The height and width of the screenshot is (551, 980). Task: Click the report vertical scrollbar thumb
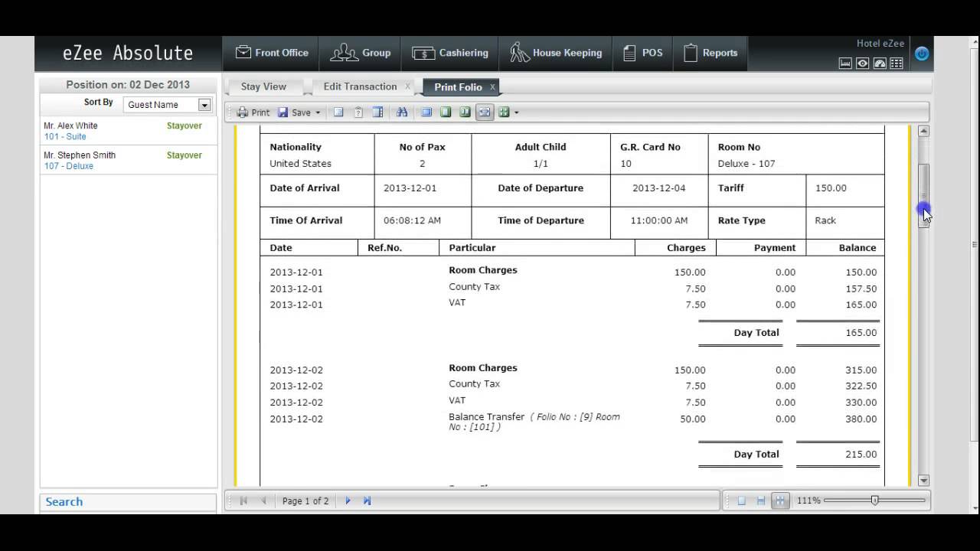click(923, 195)
